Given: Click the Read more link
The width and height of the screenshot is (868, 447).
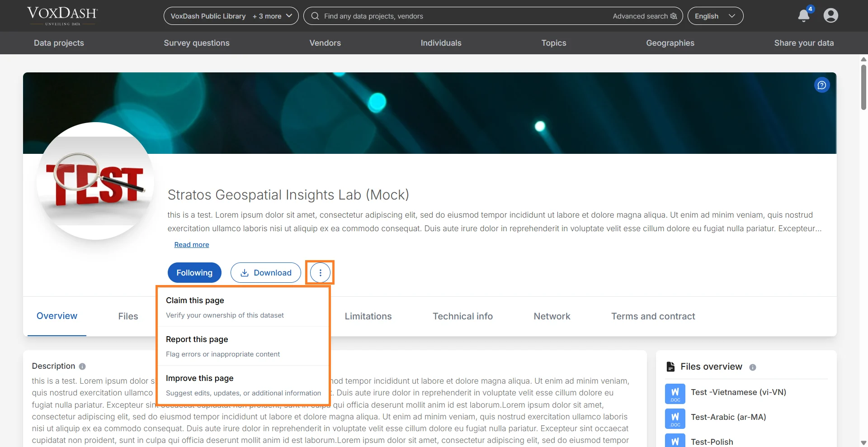Looking at the screenshot, I should tap(192, 245).
